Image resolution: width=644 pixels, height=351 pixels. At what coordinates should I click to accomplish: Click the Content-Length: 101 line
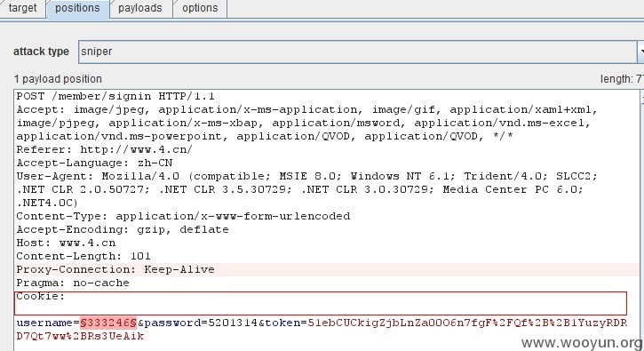83,256
